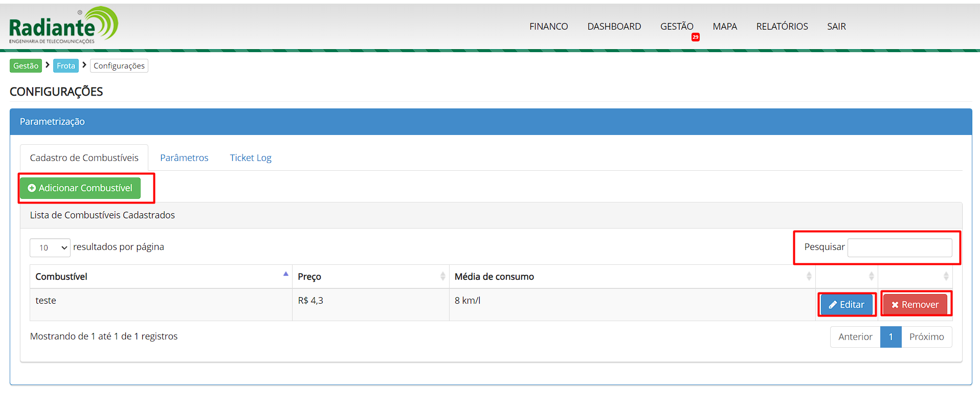Click the Próximo pagination button
Image resolution: width=980 pixels, height=406 pixels.
click(x=926, y=337)
